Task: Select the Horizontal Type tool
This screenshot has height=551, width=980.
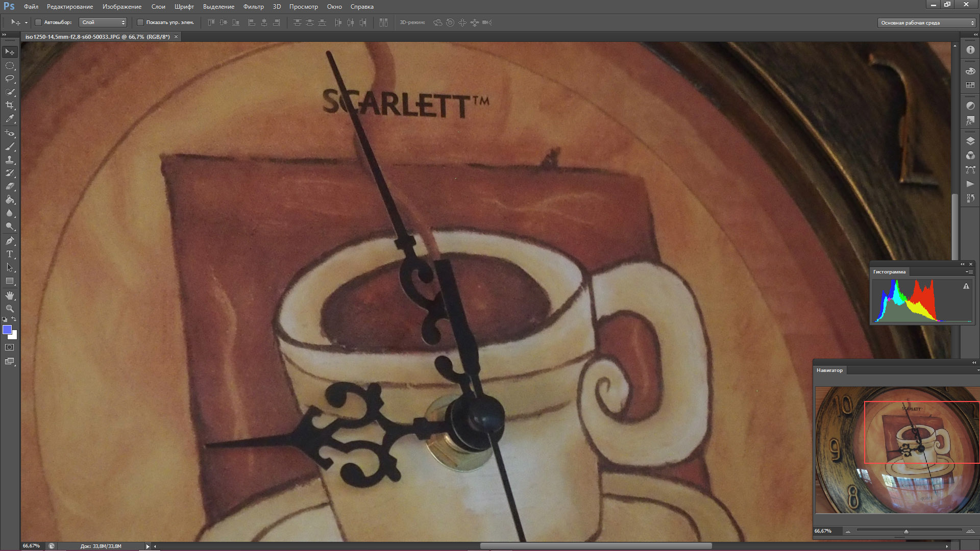Action: coord(10,254)
